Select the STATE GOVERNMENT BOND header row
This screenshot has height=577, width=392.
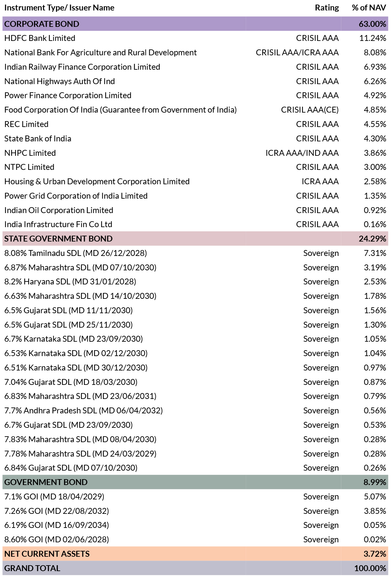pyautogui.click(x=195, y=239)
